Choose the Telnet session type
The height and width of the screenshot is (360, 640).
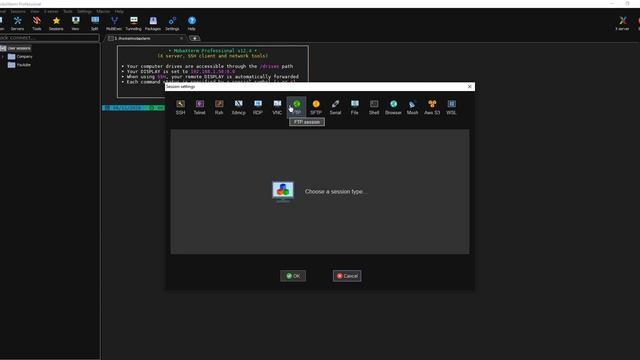tap(200, 107)
